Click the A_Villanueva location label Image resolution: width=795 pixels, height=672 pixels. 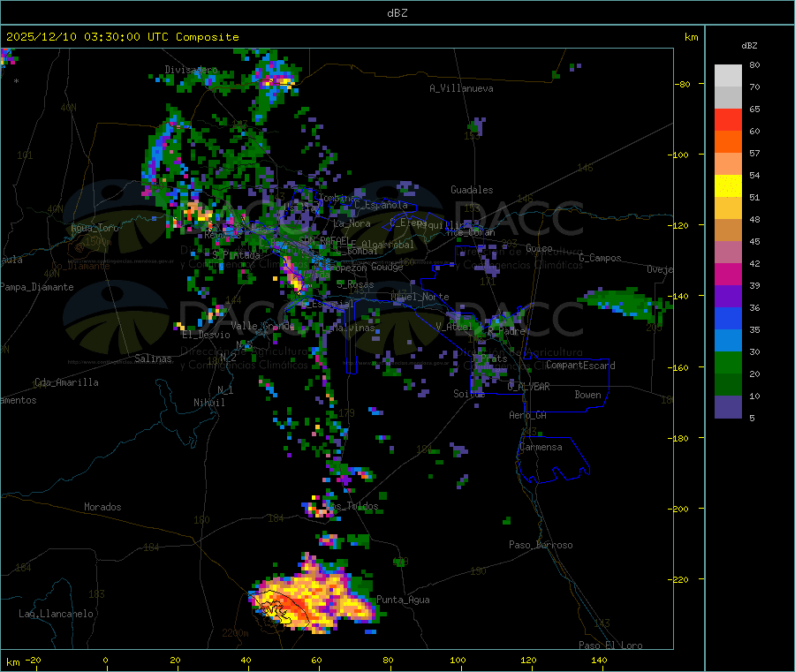point(461,88)
